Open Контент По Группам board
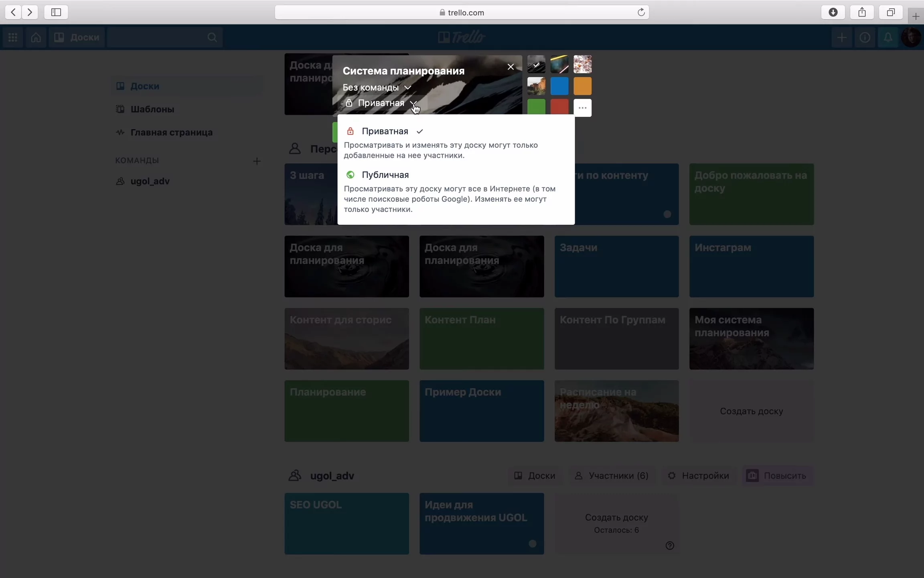Viewport: 924px width, 578px height. [x=616, y=339]
